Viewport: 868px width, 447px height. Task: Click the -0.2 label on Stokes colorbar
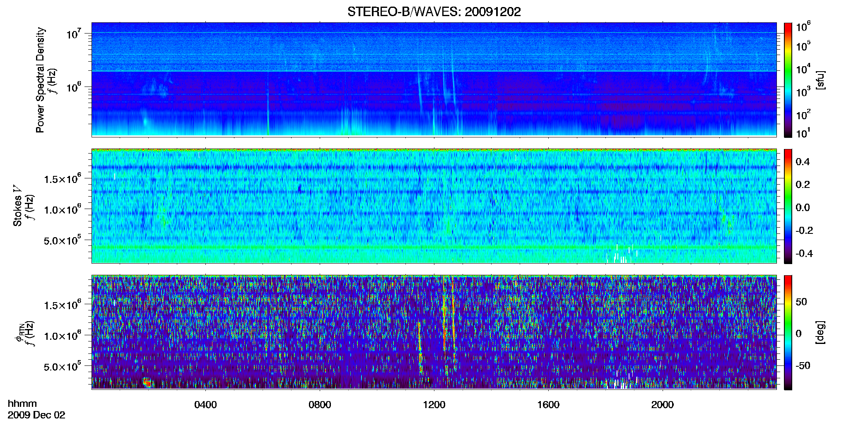point(804,231)
